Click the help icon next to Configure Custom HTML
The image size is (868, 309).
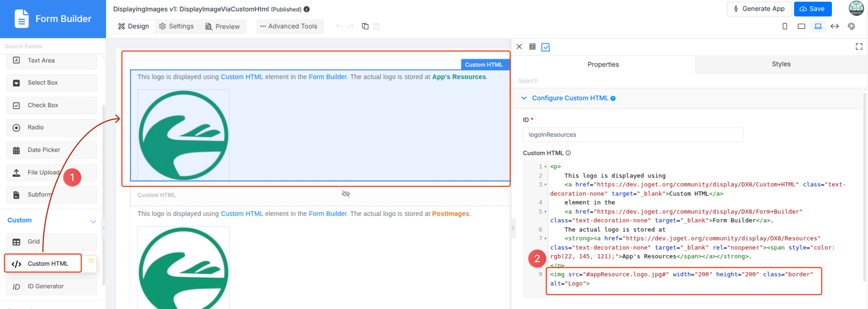click(x=613, y=98)
